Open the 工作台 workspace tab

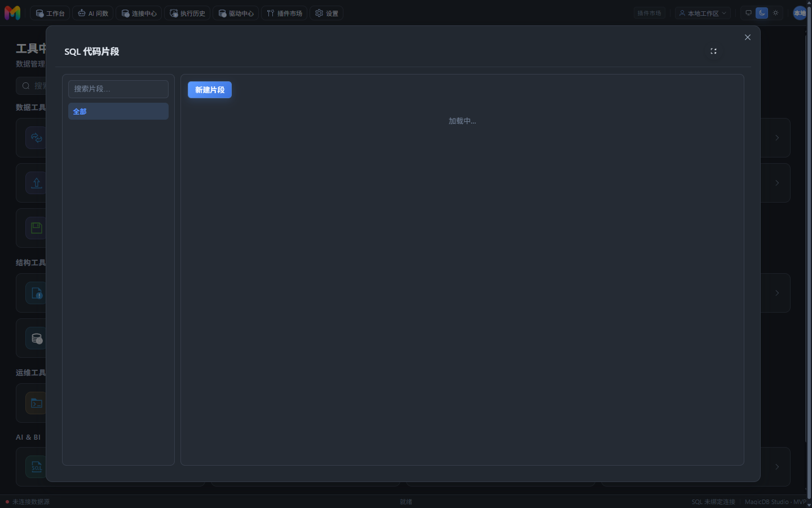[x=50, y=13]
